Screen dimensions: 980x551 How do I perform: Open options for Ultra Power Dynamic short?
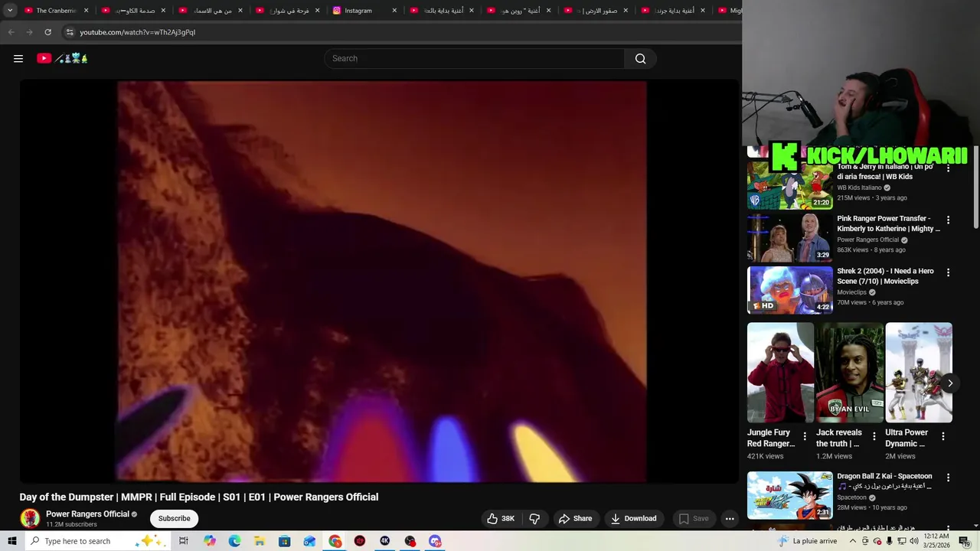coord(943,436)
